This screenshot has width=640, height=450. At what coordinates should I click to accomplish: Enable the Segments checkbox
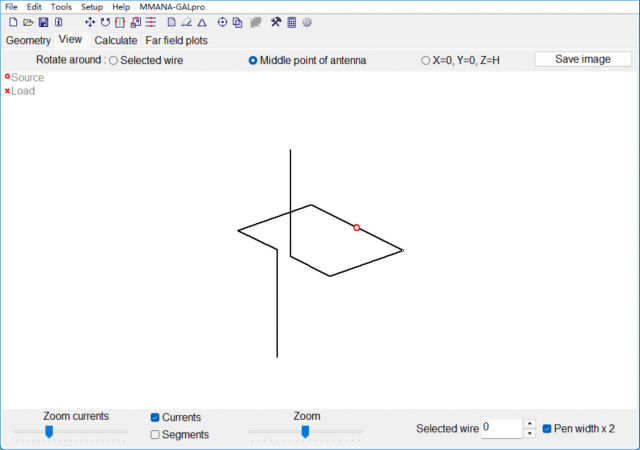(155, 434)
